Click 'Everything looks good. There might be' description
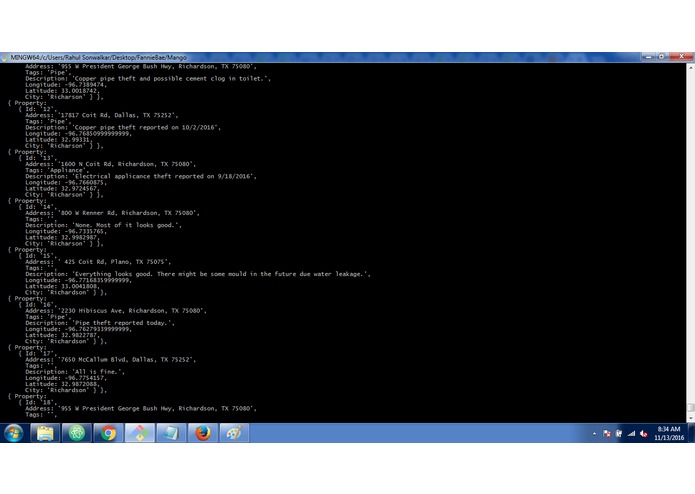Image resolution: width=695 pixels, height=494 pixels. click(x=198, y=274)
